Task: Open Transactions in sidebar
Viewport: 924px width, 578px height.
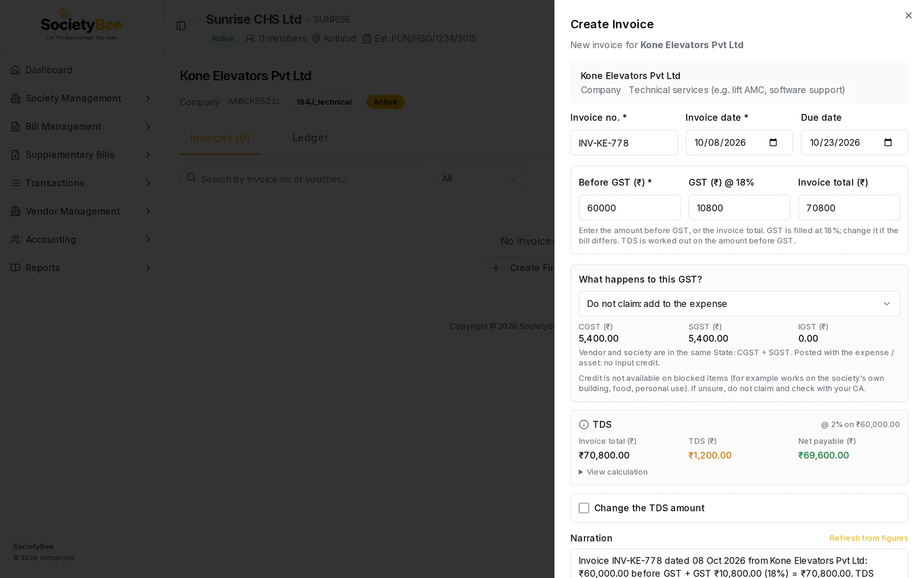Action: coord(81,183)
